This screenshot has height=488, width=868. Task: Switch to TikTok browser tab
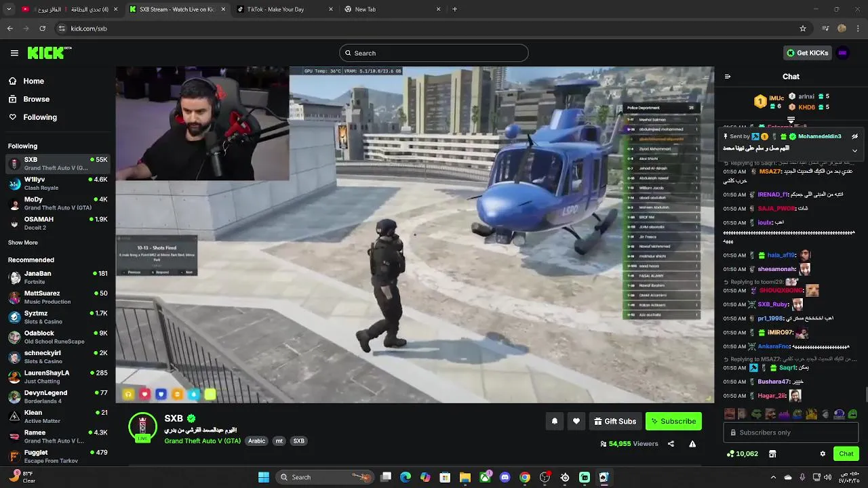pyautogui.click(x=283, y=9)
